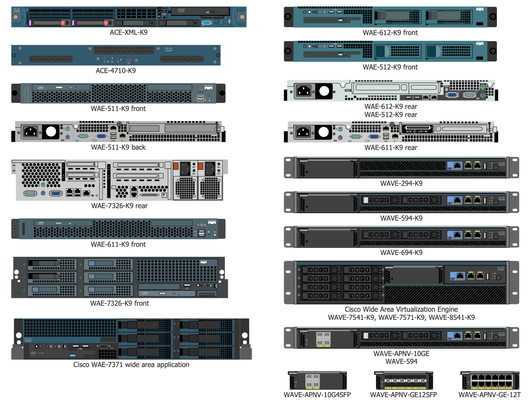Click the WAE-7326-K9 front label
Screen dimensions: 532x405
120,303
